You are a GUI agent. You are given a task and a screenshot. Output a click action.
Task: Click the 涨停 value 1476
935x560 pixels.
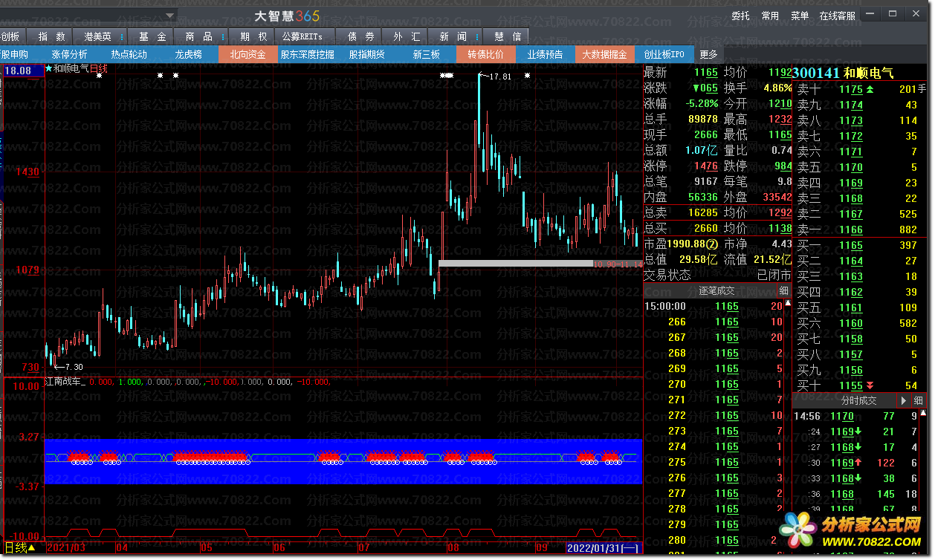pyautogui.click(x=705, y=166)
